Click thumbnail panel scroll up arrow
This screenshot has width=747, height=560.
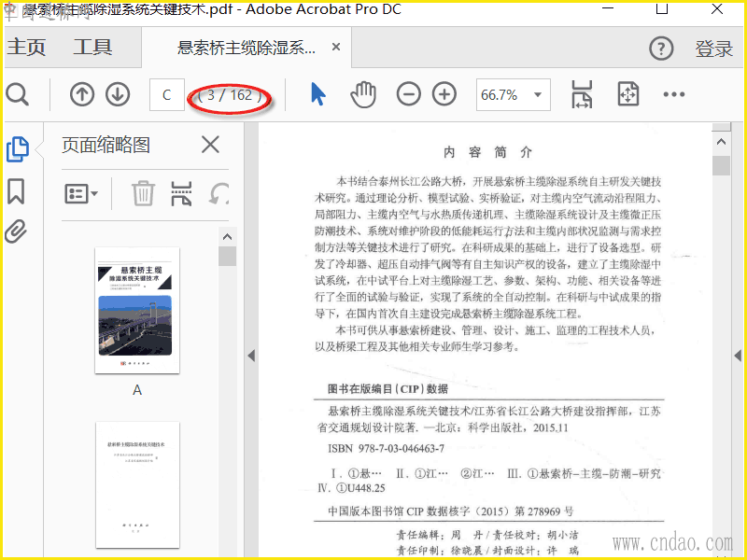[x=227, y=237]
